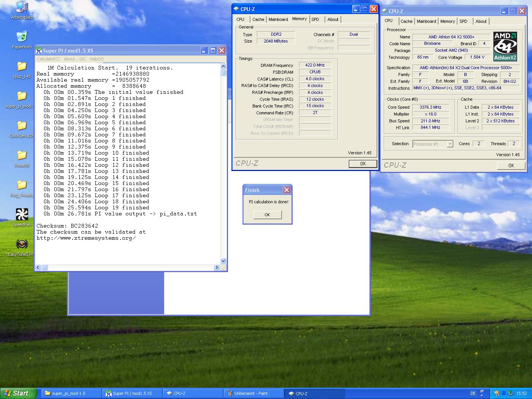Click the AMD Athlon 64 X2 logo
Screen dimensions: 532x399
[505, 46]
